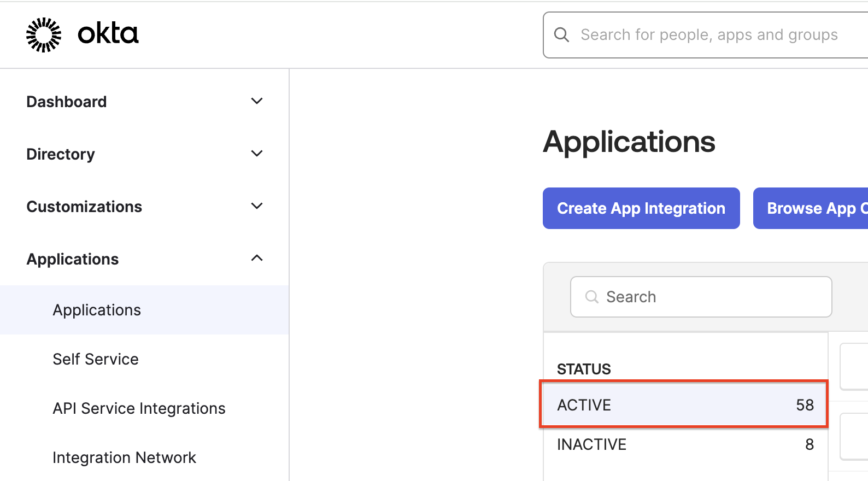Expand the Directory menu chevron
868x481 pixels.
(257, 154)
